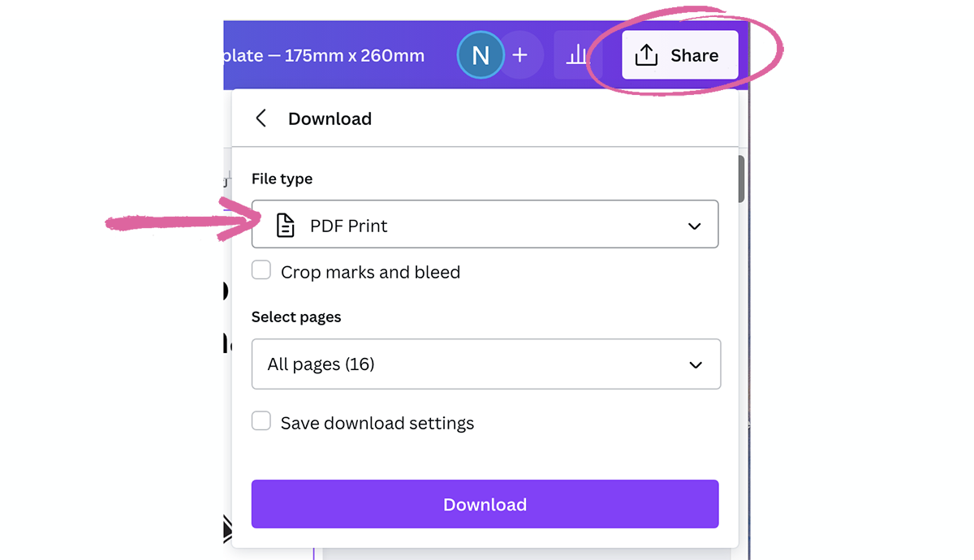Click the 'Crop marks and bleed' label text
Image resolution: width=974 pixels, height=560 pixels.
click(370, 273)
